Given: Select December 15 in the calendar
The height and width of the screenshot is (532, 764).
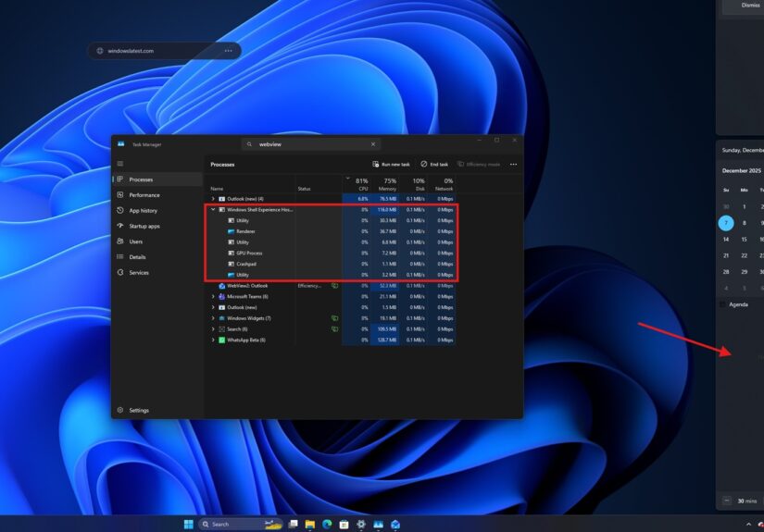Looking at the screenshot, I should 744,240.
